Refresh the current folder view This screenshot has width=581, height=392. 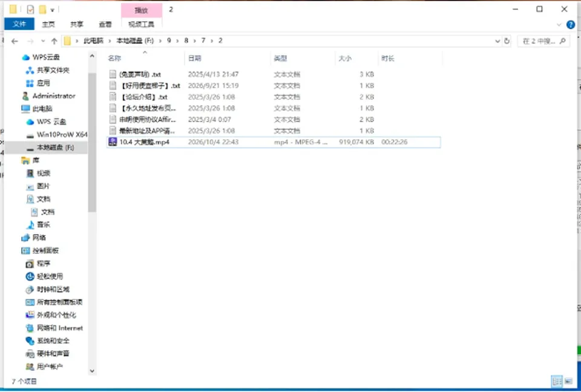pyautogui.click(x=507, y=41)
